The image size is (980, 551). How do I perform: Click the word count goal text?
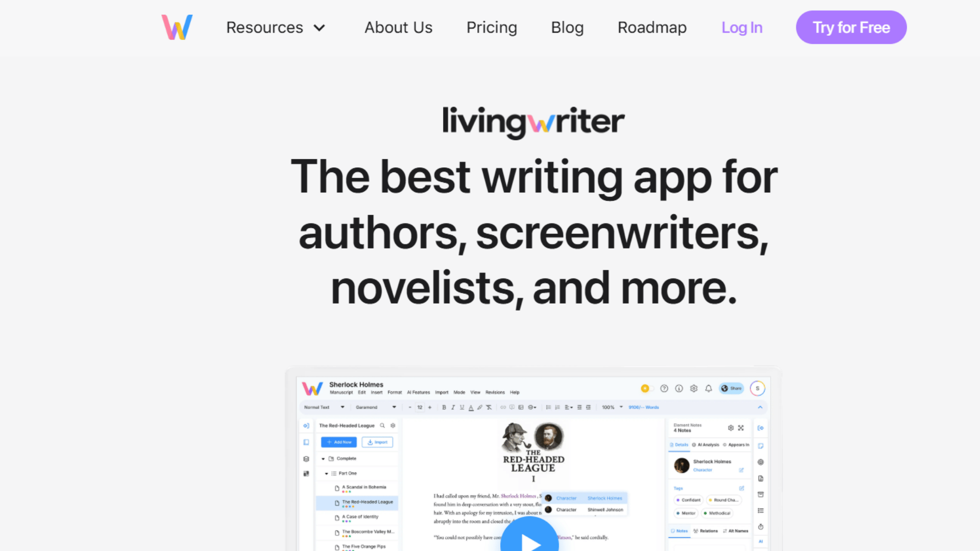tap(644, 407)
